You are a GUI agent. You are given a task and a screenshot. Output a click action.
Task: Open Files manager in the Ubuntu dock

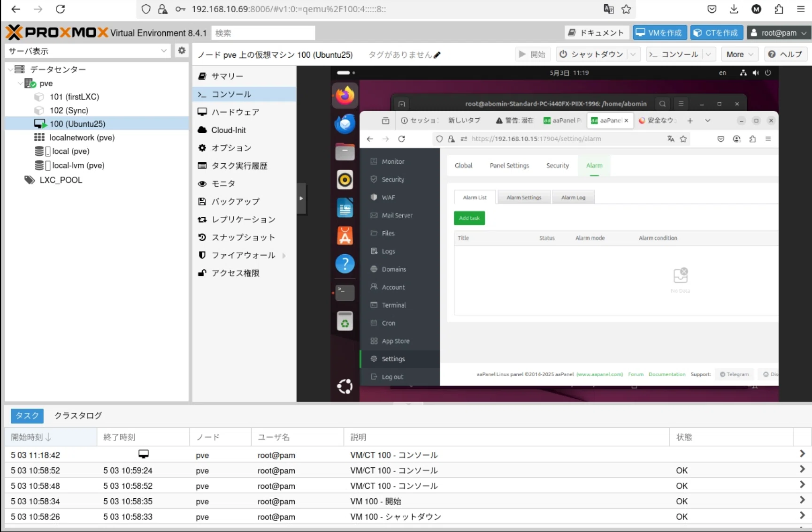pyautogui.click(x=345, y=152)
